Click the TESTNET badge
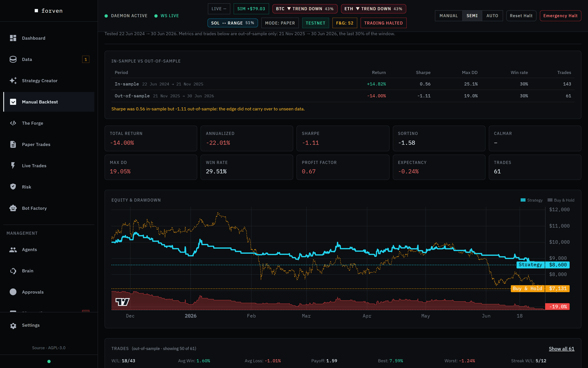Viewport: 588px width, 368px height. (315, 23)
